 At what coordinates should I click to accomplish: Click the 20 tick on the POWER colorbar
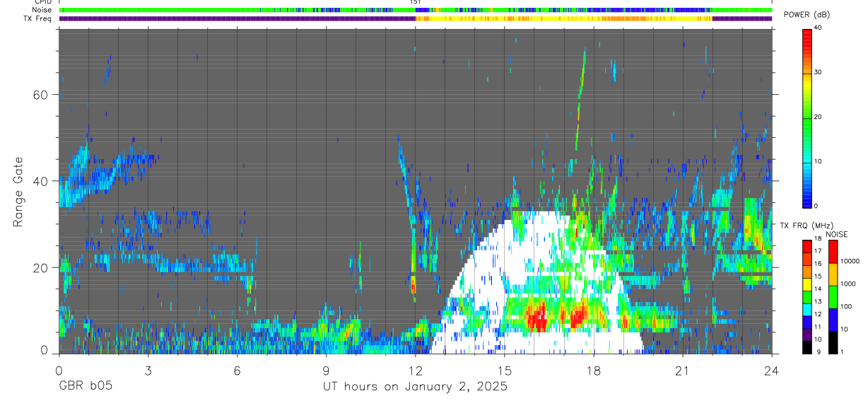point(818,117)
